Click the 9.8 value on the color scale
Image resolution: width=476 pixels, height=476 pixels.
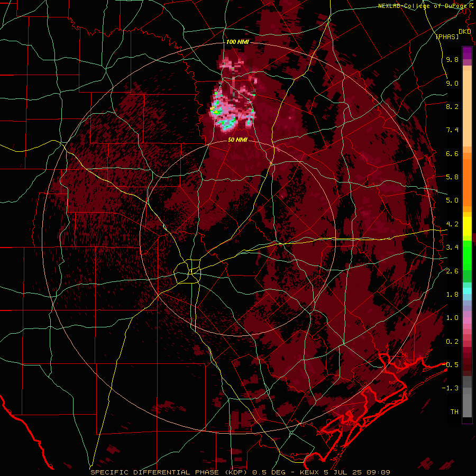[x=452, y=59]
